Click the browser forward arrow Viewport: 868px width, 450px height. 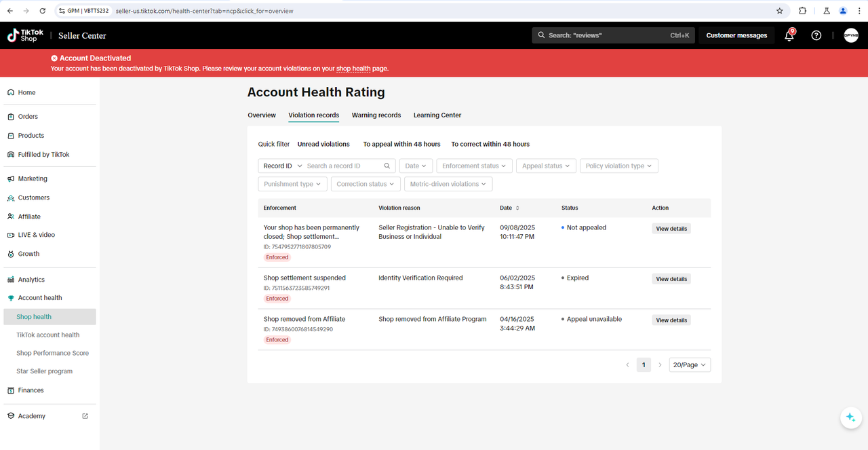point(26,11)
